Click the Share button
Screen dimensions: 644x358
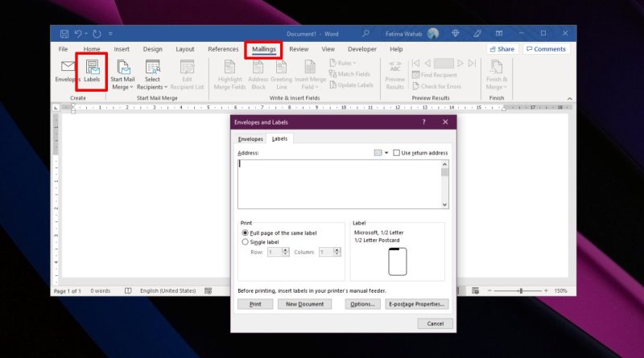click(502, 49)
